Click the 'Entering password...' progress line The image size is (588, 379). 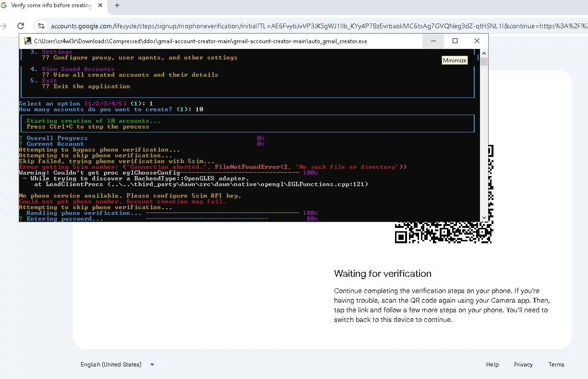pyautogui.click(x=168, y=219)
